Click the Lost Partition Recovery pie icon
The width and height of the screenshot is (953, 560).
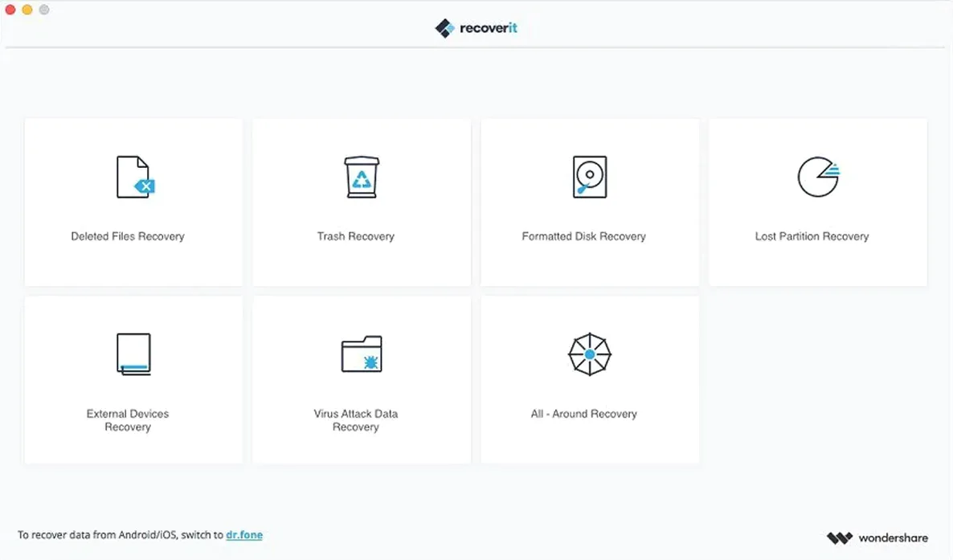click(x=818, y=177)
